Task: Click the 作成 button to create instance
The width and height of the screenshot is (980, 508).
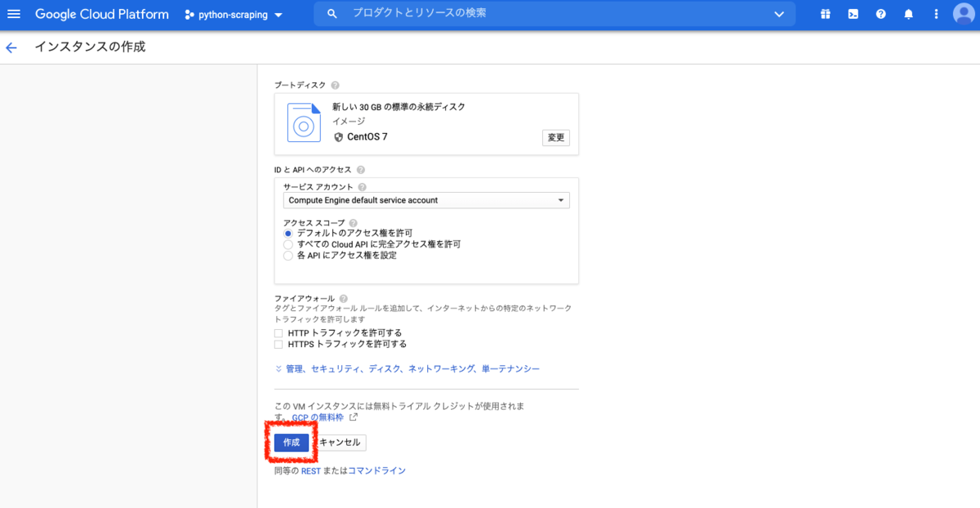Action: (291, 442)
